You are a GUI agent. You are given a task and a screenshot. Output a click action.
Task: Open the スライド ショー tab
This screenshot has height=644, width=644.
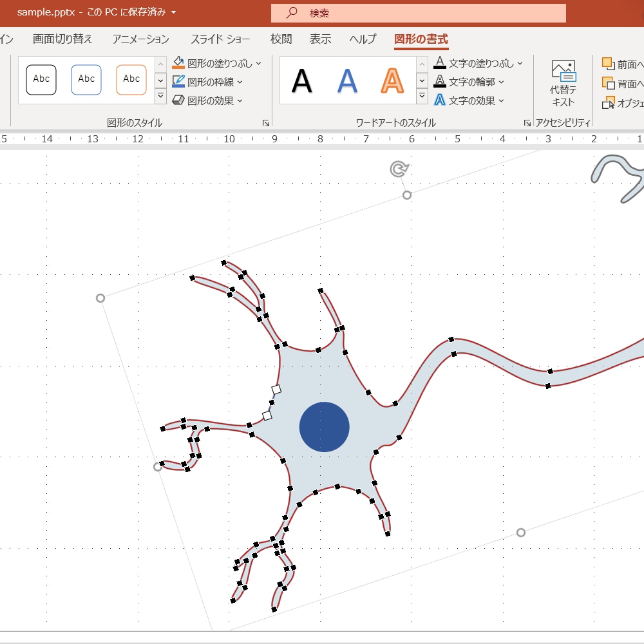coord(220,39)
